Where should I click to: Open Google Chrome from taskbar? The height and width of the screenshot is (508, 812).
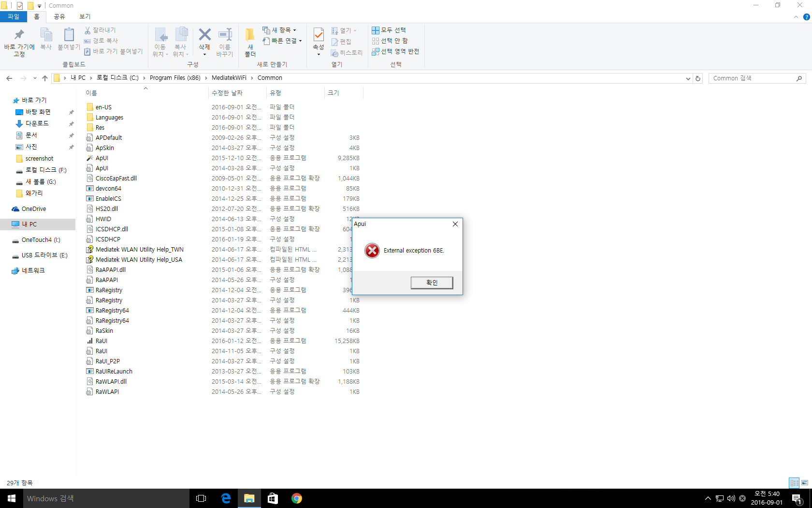(297, 498)
